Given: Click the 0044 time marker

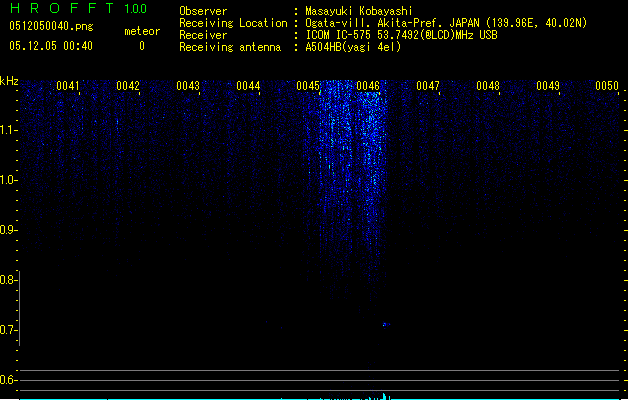Looking at the screenshot, I should coord(248,86).
